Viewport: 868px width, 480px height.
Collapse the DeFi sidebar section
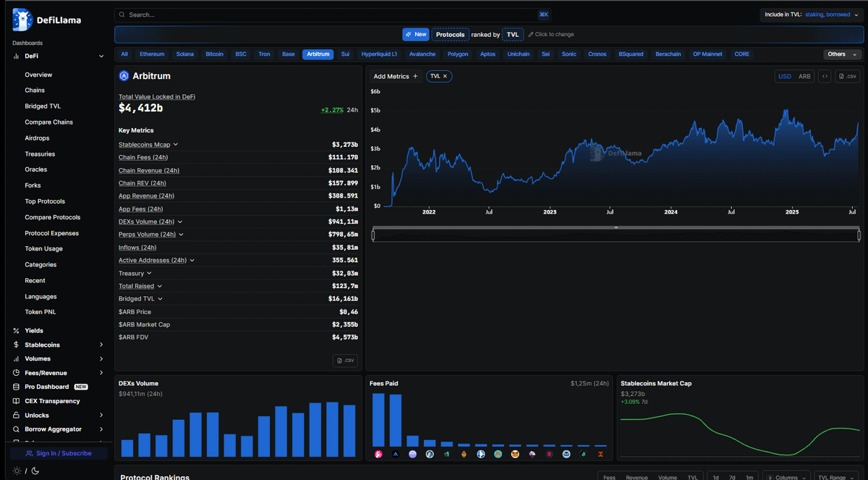point(101,56)
